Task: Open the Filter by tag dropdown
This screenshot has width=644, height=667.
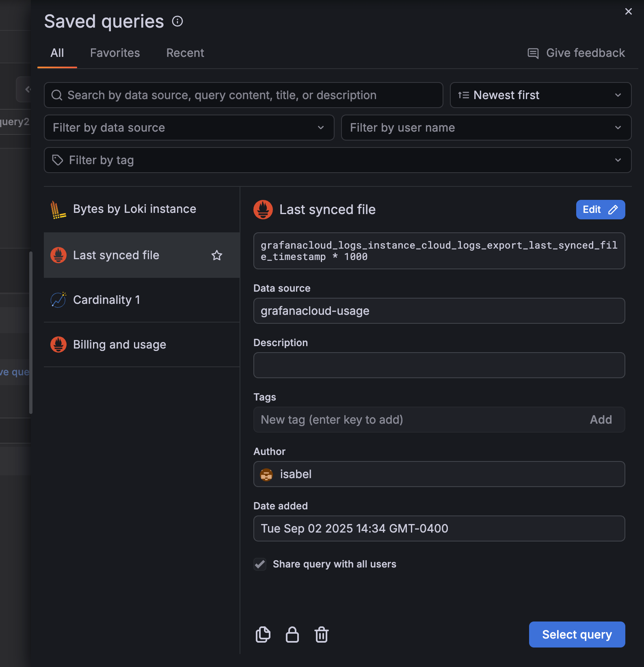Action: pos(337,160)
